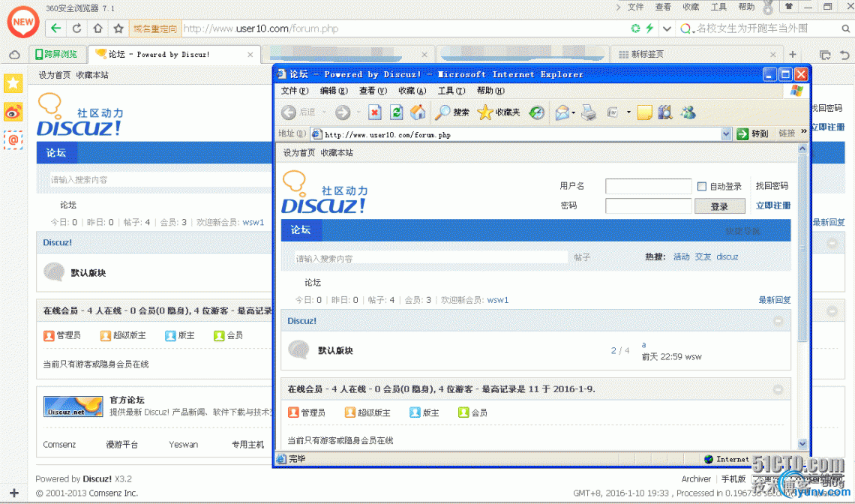
Task: Open the IE 编辑(E) menu
Action: tap(334, 91)
